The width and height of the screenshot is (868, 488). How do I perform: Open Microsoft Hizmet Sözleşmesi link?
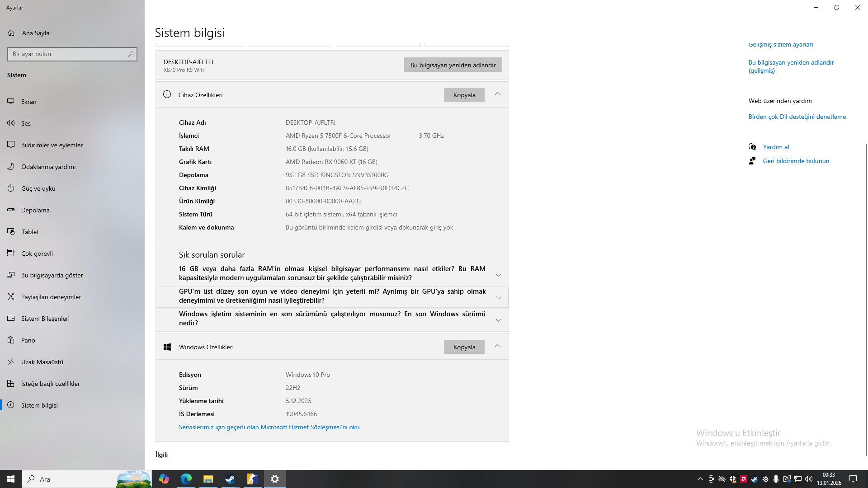269,427
